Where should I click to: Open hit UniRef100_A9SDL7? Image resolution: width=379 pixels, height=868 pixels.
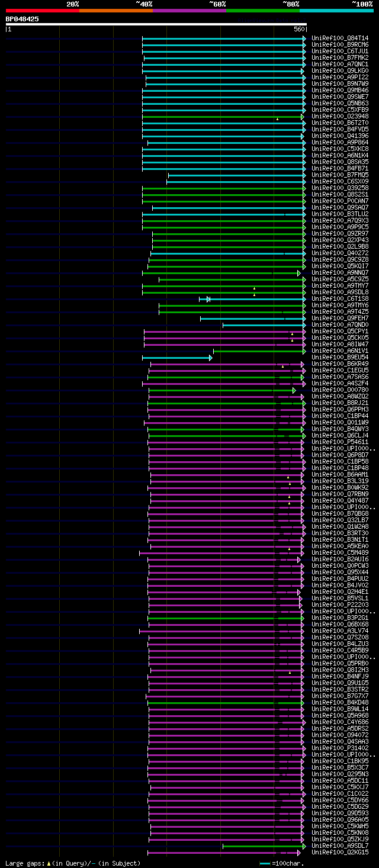tap(340, 846)
